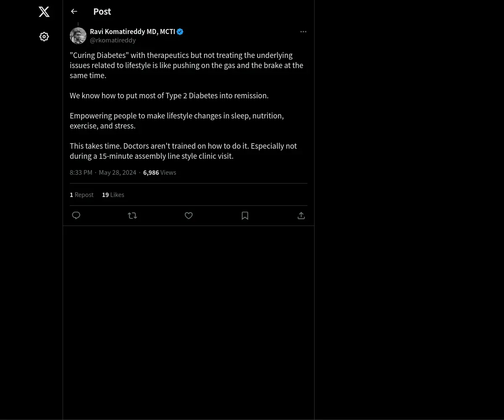Open the settings gear icon
This screenshot has width=504, height=420.
pyautogui.click(x=44, y=37)
